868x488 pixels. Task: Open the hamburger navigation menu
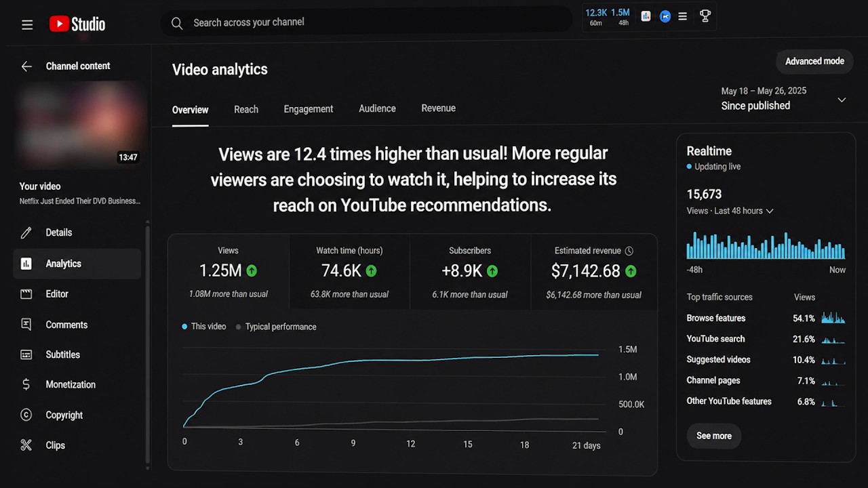pos(27,24)
